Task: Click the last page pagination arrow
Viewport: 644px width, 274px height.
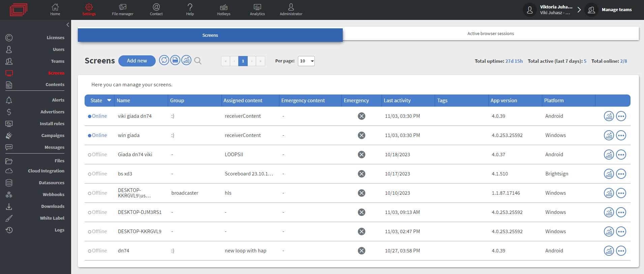Action: pos(260,61)
